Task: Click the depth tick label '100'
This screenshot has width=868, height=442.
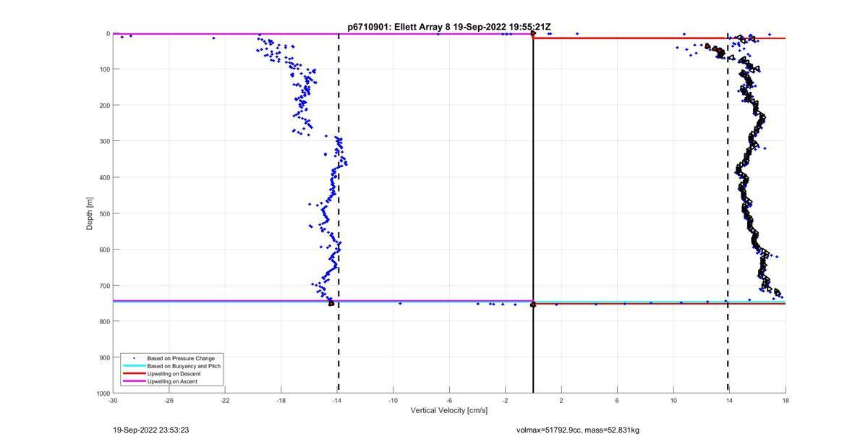Action: pyautogui.click(x=104, y=69)
